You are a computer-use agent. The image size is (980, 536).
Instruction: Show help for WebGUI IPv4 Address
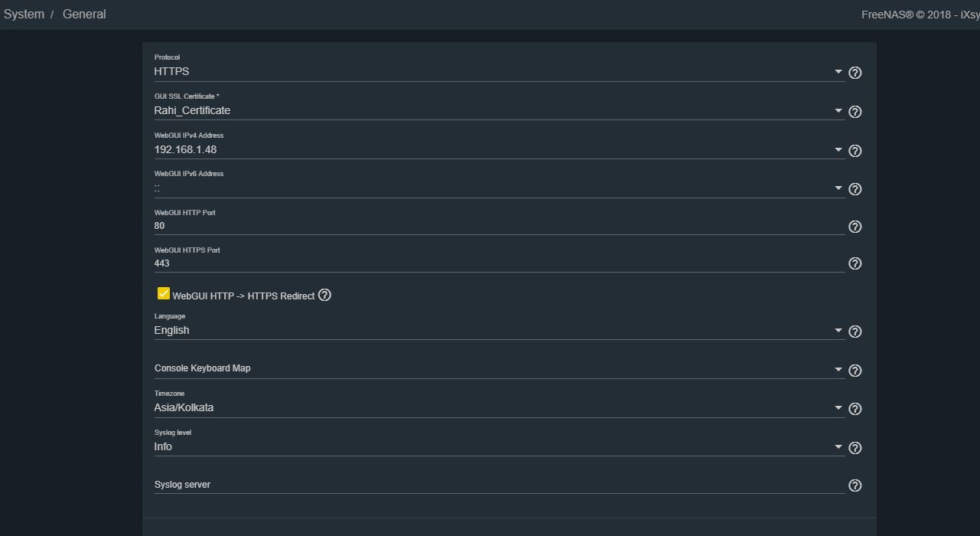tap(855, 151)
